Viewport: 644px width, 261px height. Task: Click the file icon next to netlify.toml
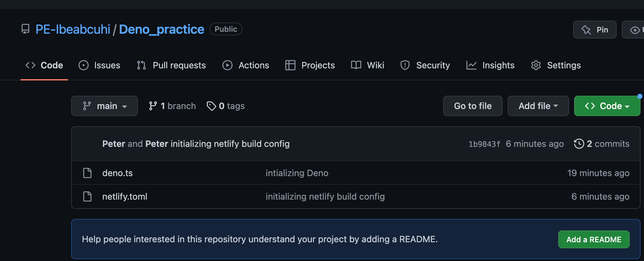pos(87,196)
